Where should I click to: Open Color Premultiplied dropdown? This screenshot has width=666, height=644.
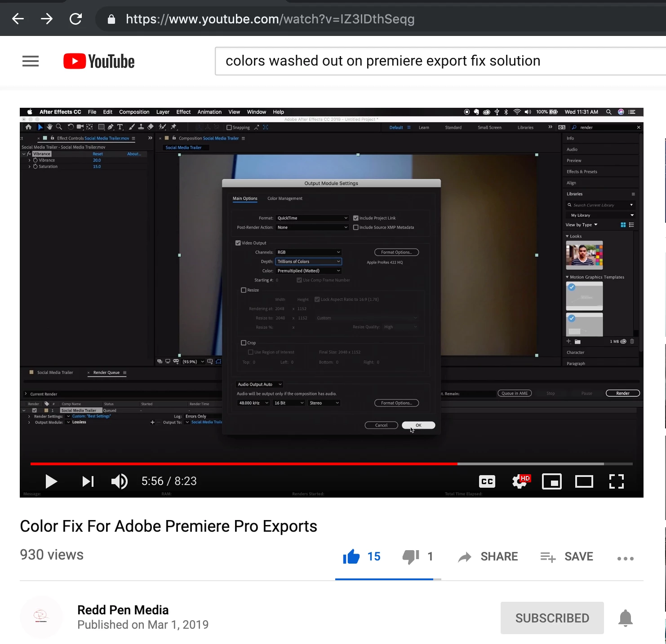pyautogui.click(x=309, y=271)
